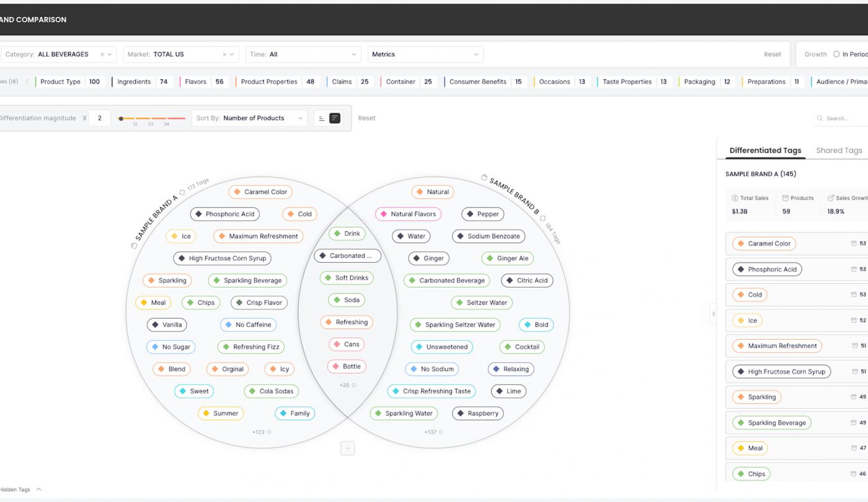Click the plus icon below the Venn diagram
868x502 pixels.
[348, 449]
